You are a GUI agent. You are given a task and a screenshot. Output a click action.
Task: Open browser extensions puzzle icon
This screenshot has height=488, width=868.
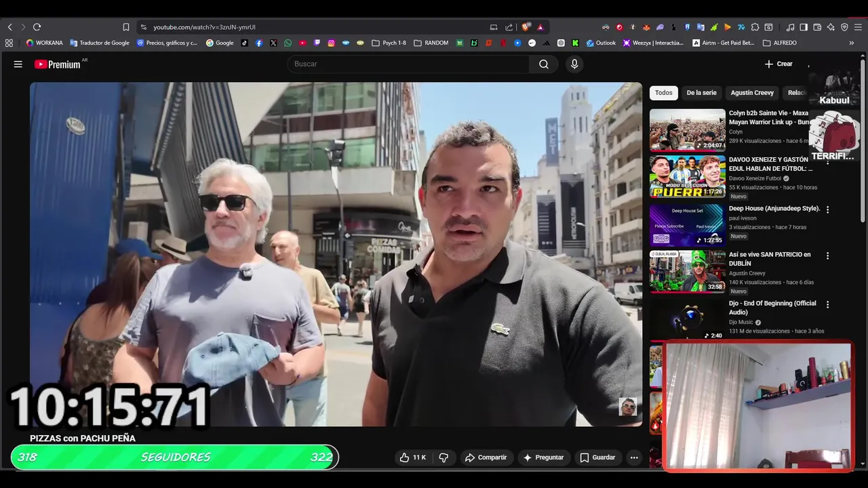[755, 27]
